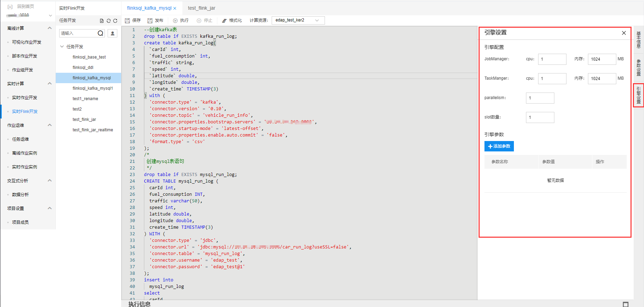Go to 离线作业实例
This screenshot has height=307, width=644.
click(x=25, y=153)
